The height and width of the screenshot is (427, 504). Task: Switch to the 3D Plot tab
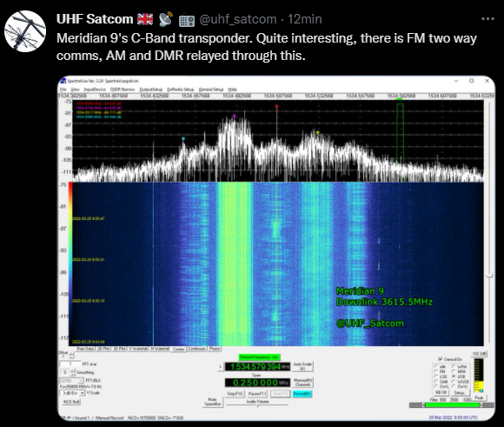[x=119, y=349]
